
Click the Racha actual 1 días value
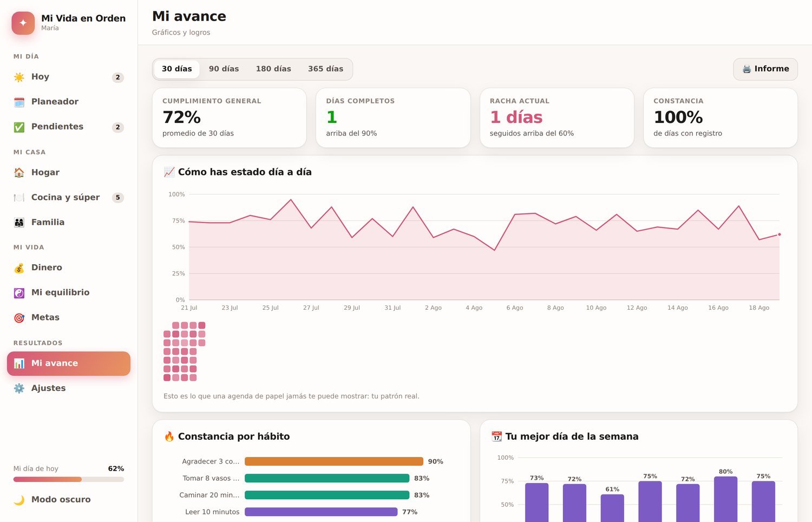[x=516, y=117]
